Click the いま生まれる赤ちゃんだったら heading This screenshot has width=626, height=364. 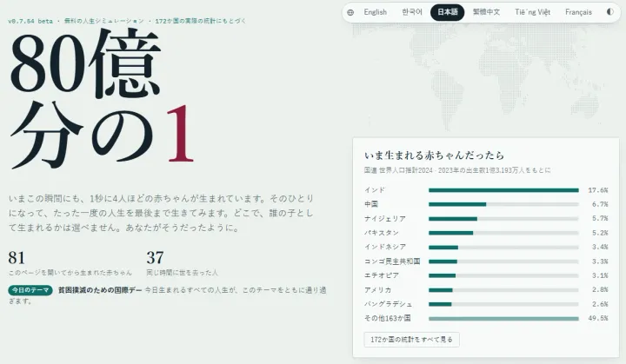click(434, 156)
